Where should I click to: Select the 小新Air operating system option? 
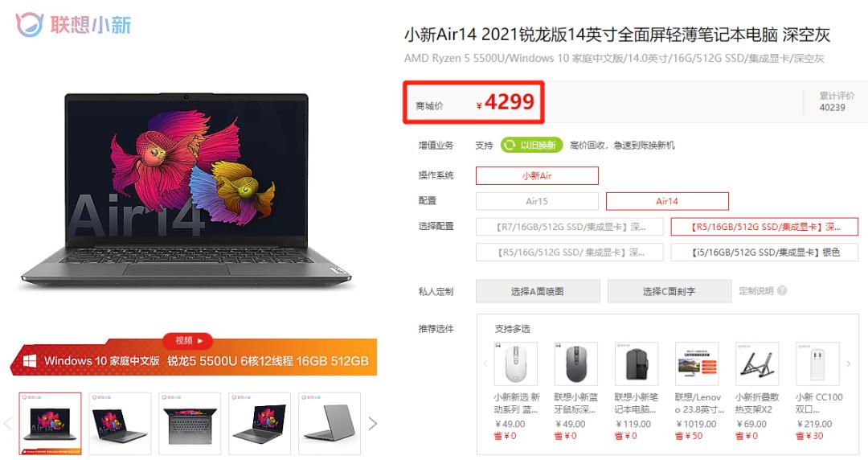[x=537, y=175]
